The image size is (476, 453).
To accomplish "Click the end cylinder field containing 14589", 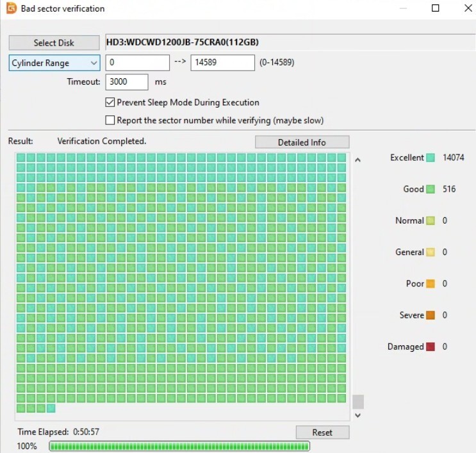I will click(222, 63).
